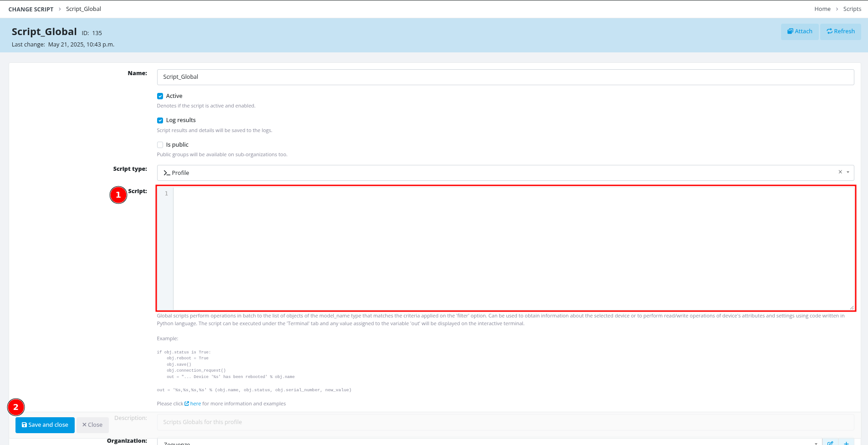Enable the Is public checkbox
The height and width of the screenshot is (445, 868).
[160, 145]
